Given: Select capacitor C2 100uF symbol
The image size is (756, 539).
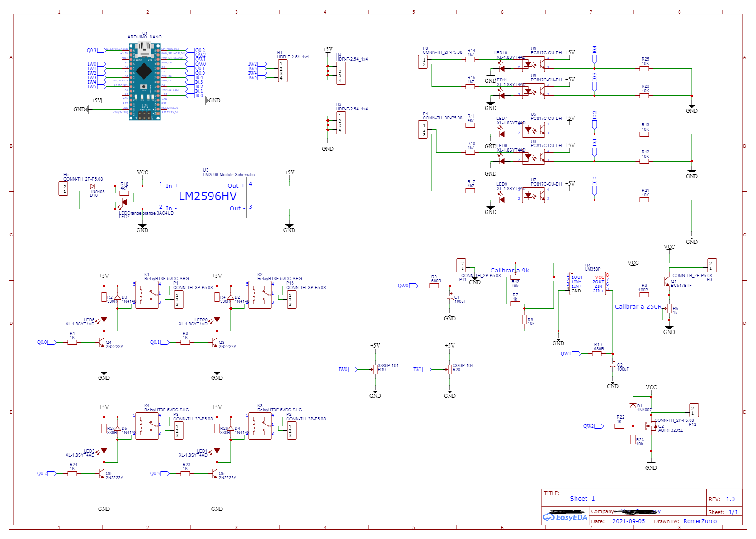Looking at the screenshot, I should coord(613,364).
